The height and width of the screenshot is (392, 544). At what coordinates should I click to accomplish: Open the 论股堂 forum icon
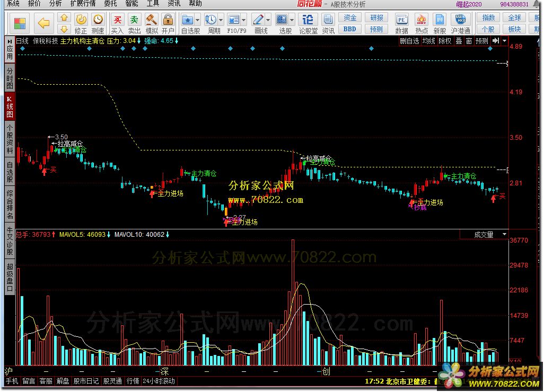point(308,23)
